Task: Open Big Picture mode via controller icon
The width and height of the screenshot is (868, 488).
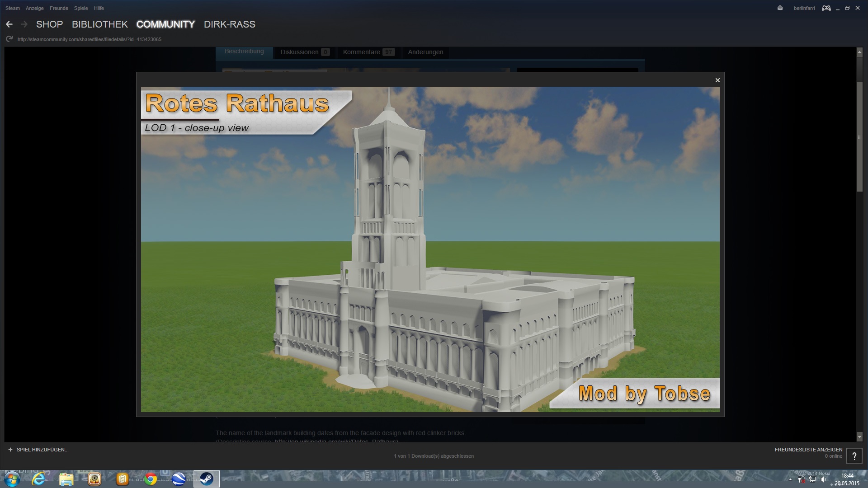Action: click(x=826, y=8)
